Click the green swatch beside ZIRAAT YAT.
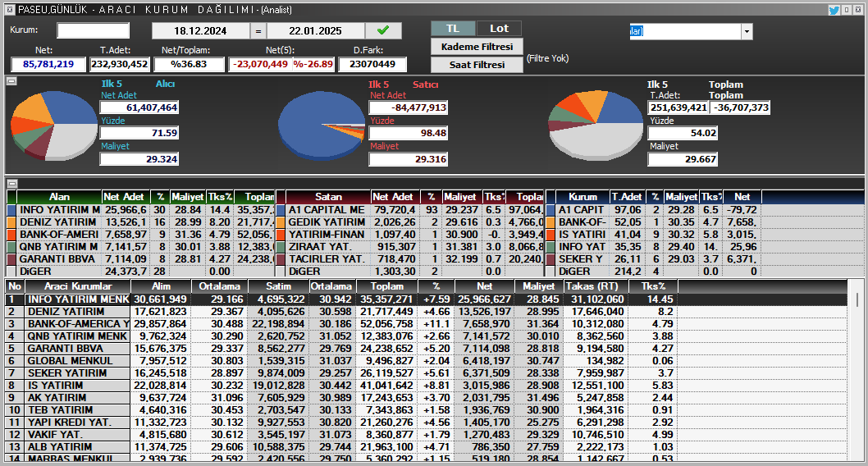 click(281, 247)
